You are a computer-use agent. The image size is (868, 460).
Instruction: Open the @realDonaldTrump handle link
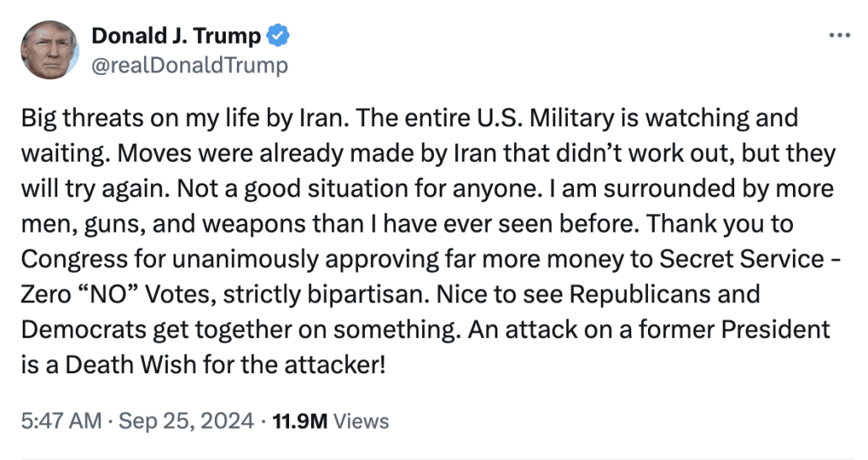click(x=189, y=65)
